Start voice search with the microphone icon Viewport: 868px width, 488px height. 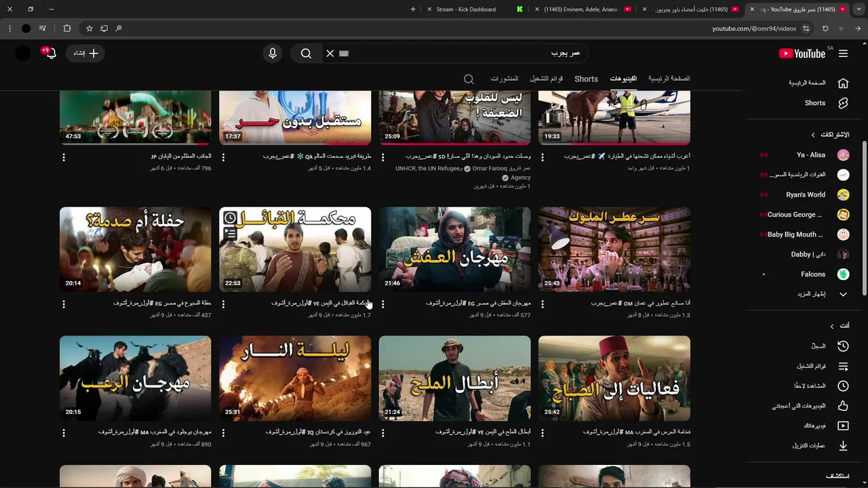[273, 54]
